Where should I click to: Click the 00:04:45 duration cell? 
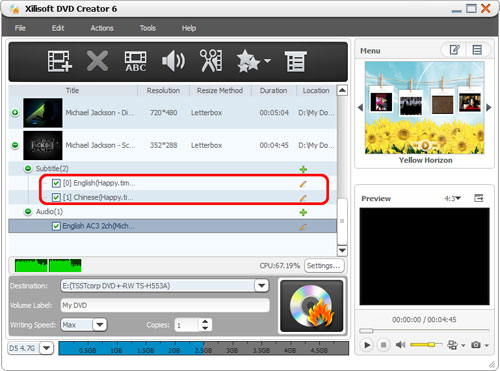pos(274,145)
